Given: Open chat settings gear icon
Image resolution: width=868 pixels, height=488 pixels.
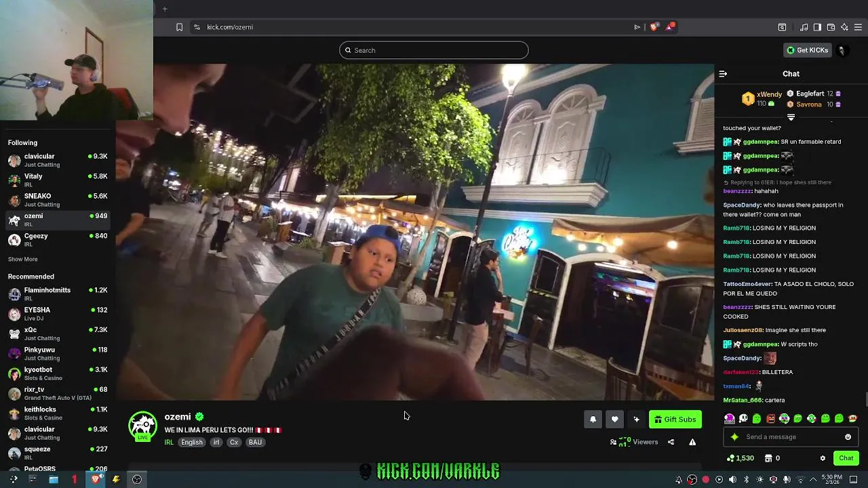Looking at the screenshot, I should (x=823, y=458).
